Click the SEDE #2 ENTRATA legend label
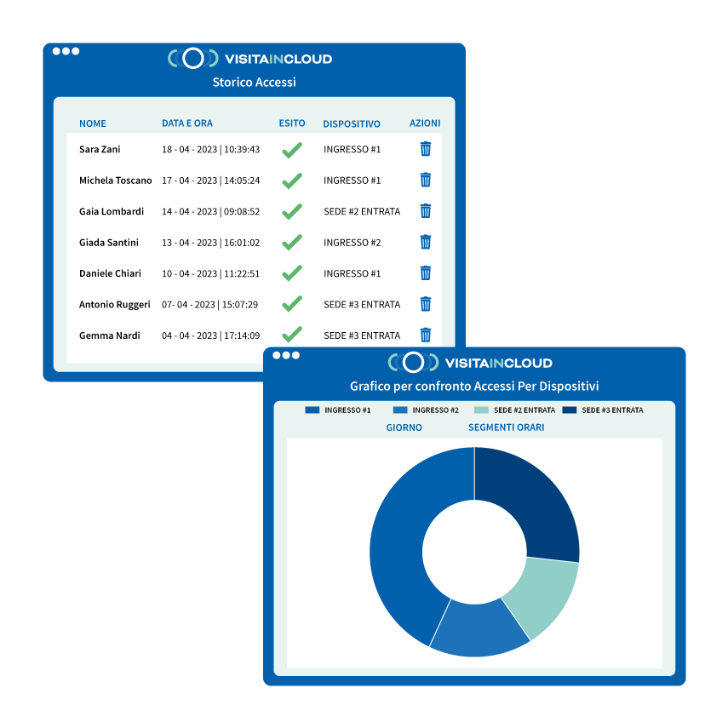This screenshot has height=728, width=728. (525, 410)
